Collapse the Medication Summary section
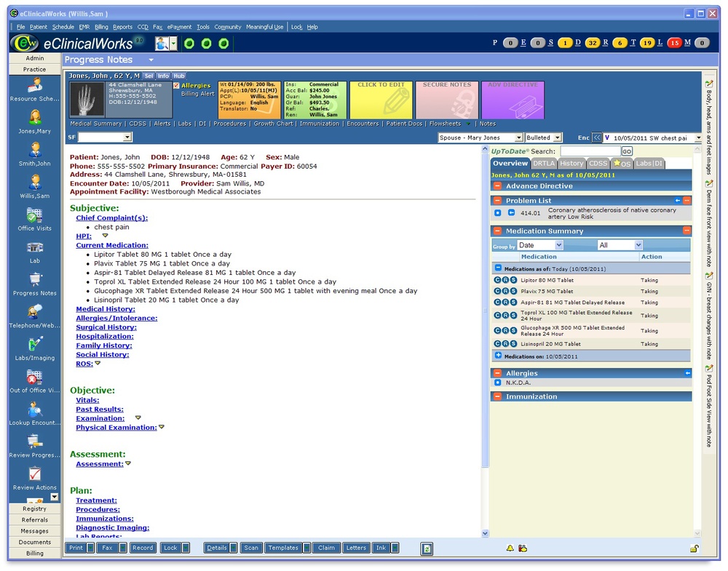This screenshot has height=571, width=728. (497, 231)
